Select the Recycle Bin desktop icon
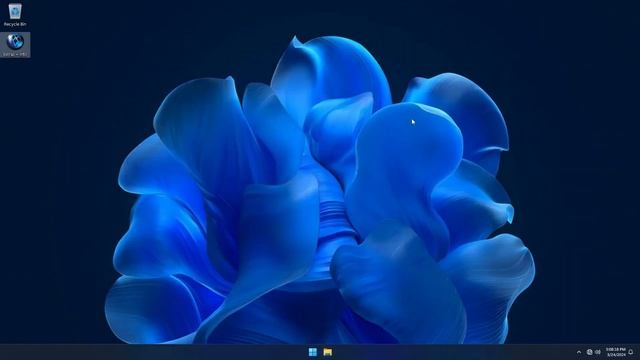 (15, 15)
